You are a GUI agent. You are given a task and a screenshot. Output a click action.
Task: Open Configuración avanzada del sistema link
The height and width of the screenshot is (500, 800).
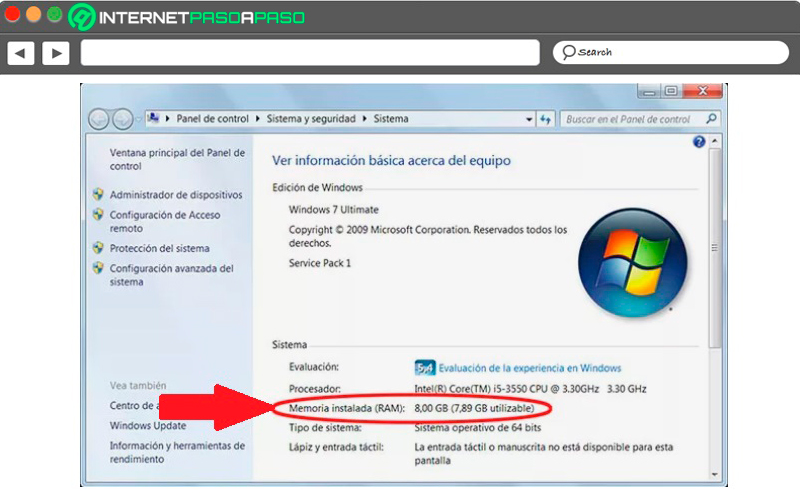coord(171,275)
